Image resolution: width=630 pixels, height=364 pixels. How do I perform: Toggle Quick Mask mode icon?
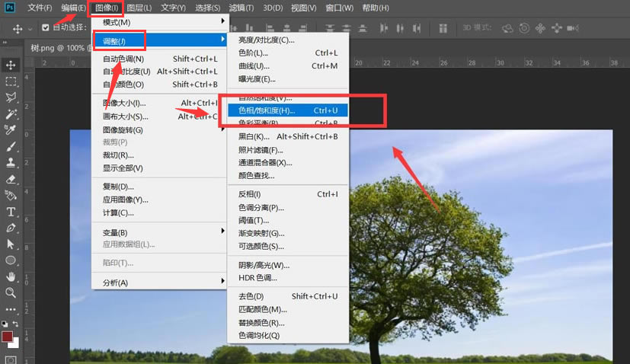(11, 359)
